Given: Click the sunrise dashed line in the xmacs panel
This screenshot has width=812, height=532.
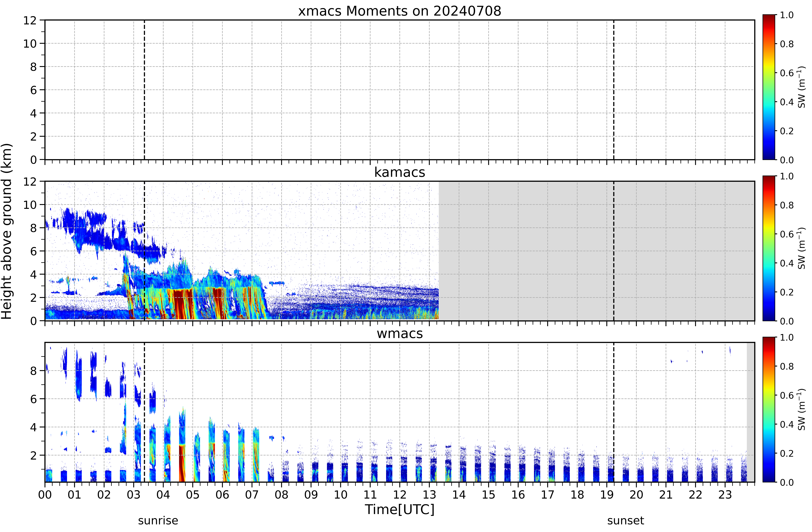Looking at the screenshot, I should pos(144,90).
